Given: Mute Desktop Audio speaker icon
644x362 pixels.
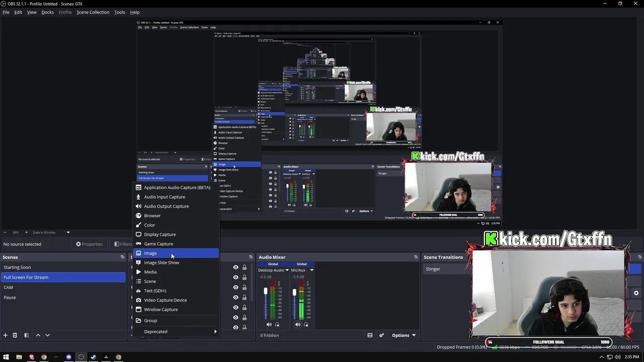Looking at the screenshot, I should pyautogui.click(x=269, y=325).
